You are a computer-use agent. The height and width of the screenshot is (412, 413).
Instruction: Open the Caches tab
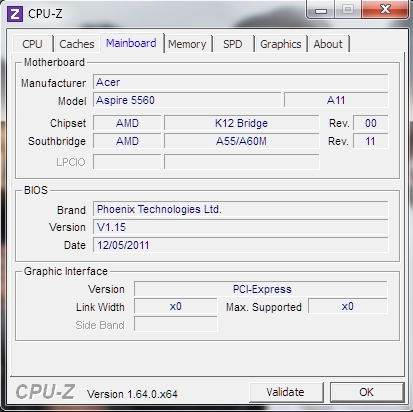point(77,44)
